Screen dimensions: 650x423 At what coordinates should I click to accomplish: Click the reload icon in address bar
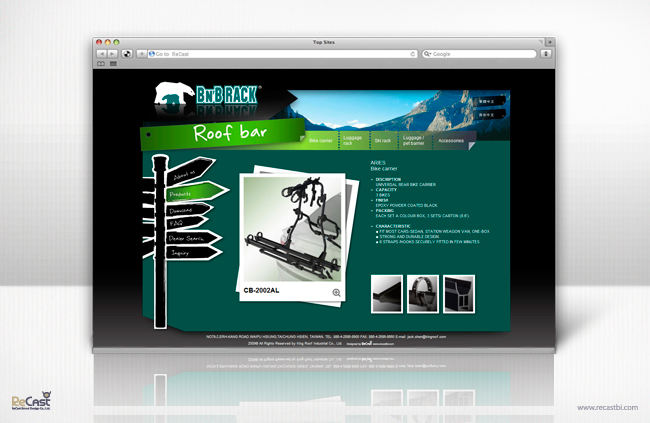412,54
